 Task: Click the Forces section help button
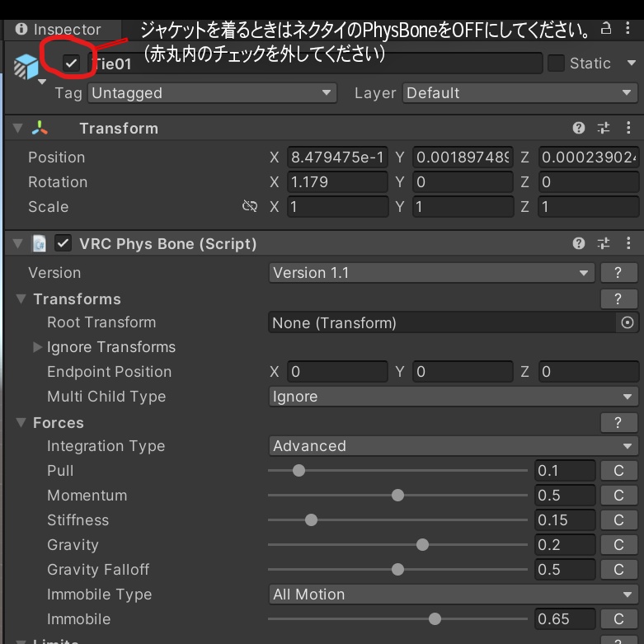point(618,423)
